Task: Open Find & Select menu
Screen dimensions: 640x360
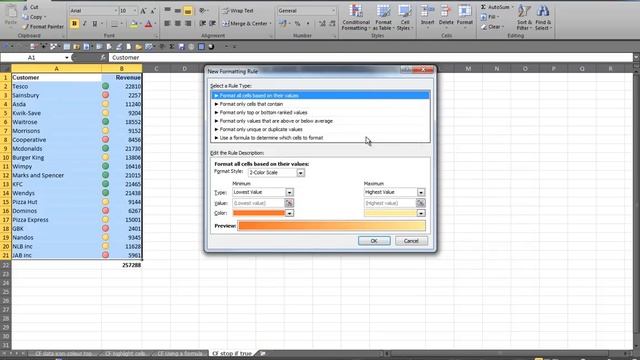Action: coord(543,17)
